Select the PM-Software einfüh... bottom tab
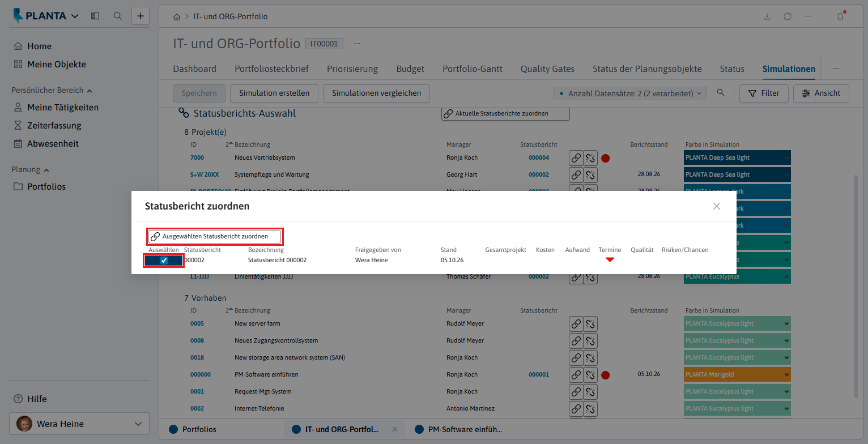868x444 pixels. coord(458,429)
